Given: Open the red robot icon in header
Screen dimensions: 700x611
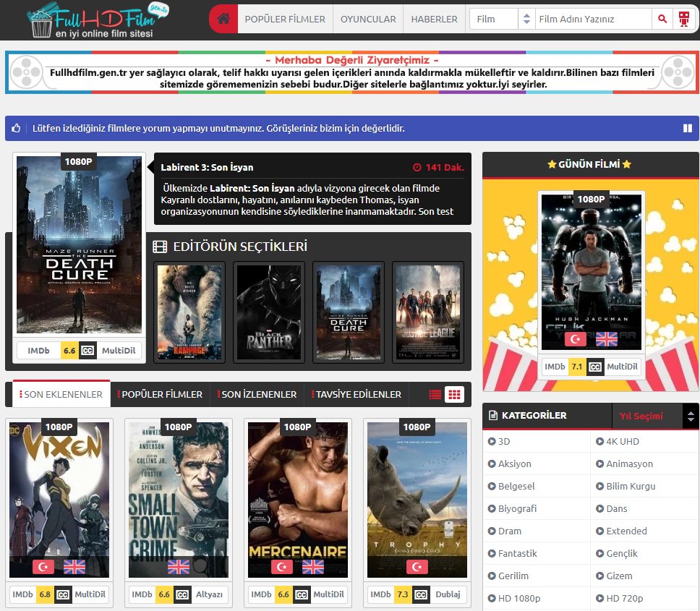Looking at the screenshot, I should pyautogui.click(x=683, y=19).
